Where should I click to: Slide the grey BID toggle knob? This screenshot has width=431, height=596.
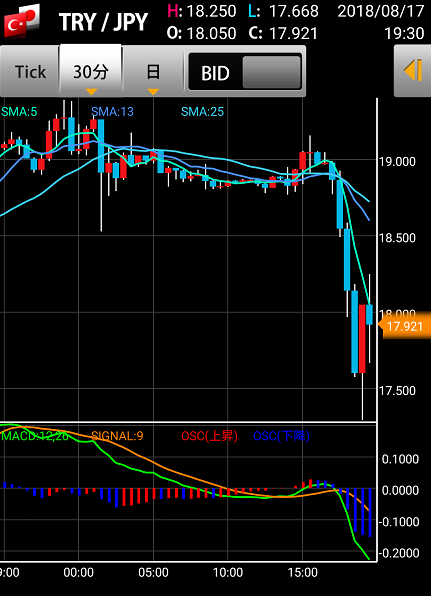[271, 72]
